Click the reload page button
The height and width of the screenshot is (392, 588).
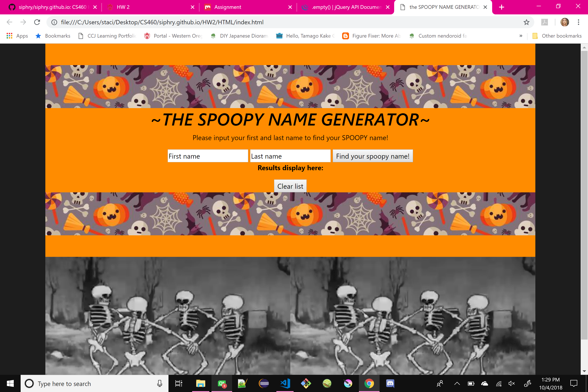[x=37, y=22]
